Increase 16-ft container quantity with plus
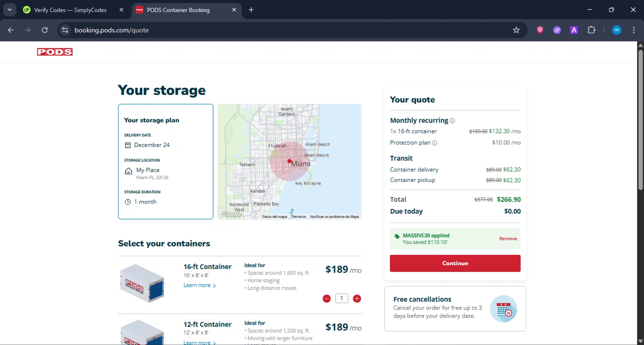This screenshot has height=345, width=644. pyautogui.click(x=357, y=299)
